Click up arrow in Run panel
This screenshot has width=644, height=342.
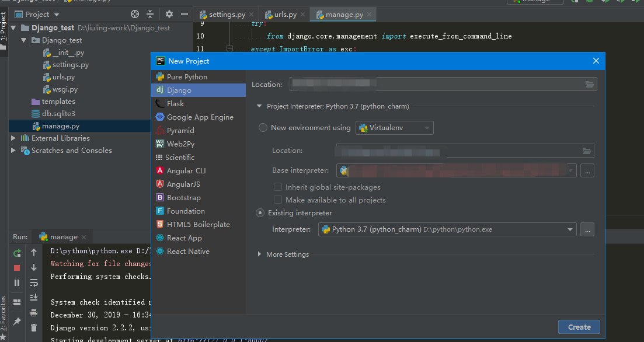click(x=34, y=253)
